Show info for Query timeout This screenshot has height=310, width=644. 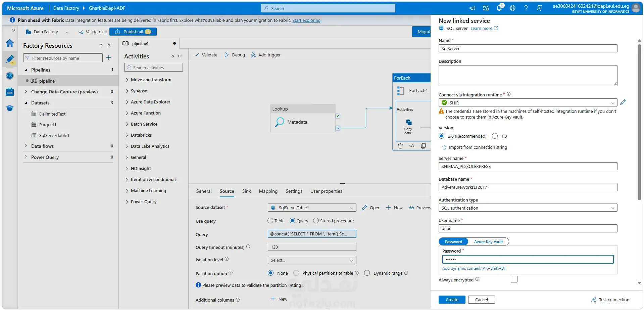coord(248,247)
